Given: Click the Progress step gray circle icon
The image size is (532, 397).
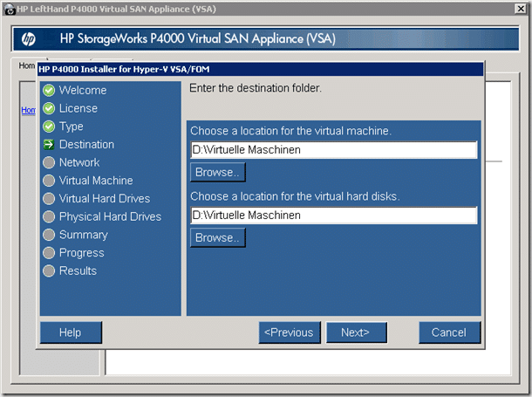Looking at the screenshot, I should (49, 253).
